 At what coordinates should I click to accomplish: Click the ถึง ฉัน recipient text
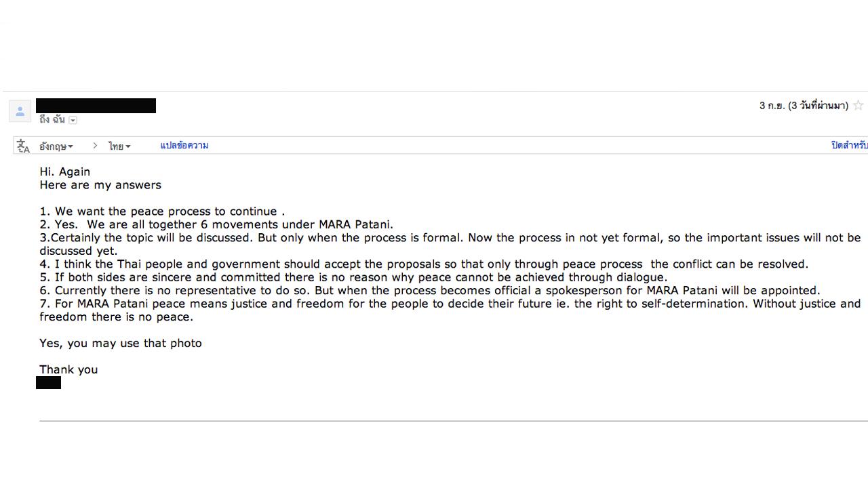52,120
